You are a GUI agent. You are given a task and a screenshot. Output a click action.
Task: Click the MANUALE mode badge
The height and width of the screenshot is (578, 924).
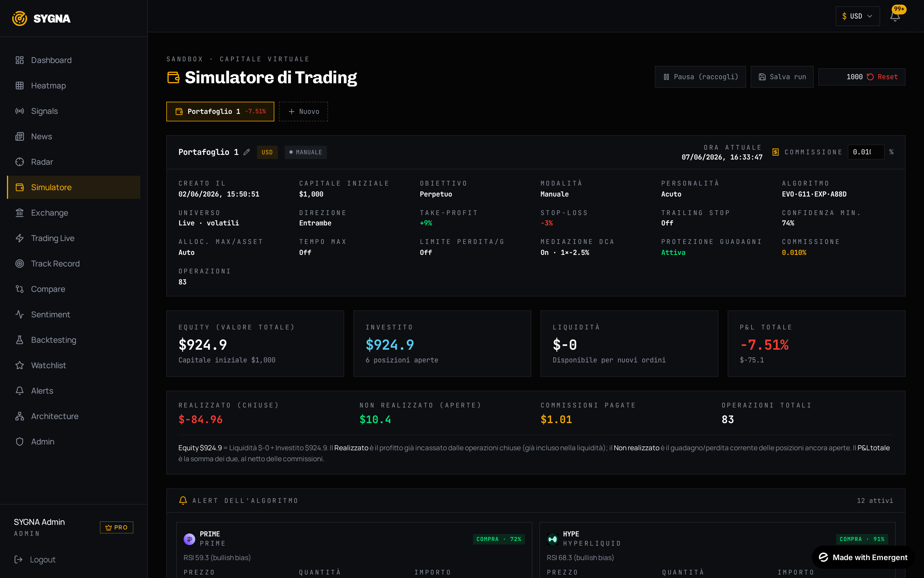pos(305,152)
